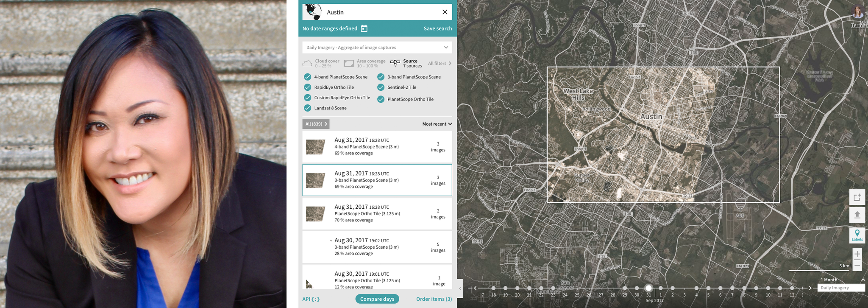Click 'No date ranges defined' text
The height and width of the screenshot is (308, 868).
[x=330, y=28]
